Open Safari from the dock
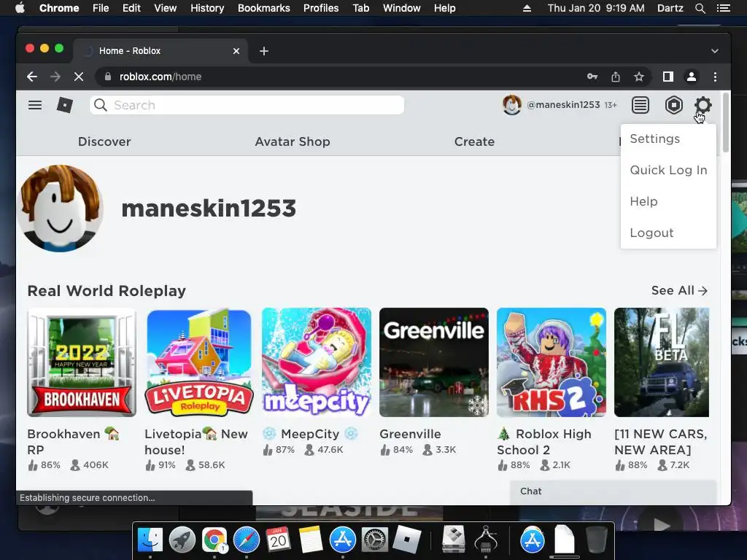The image size is (747, 560). click(x=247, y=540)
